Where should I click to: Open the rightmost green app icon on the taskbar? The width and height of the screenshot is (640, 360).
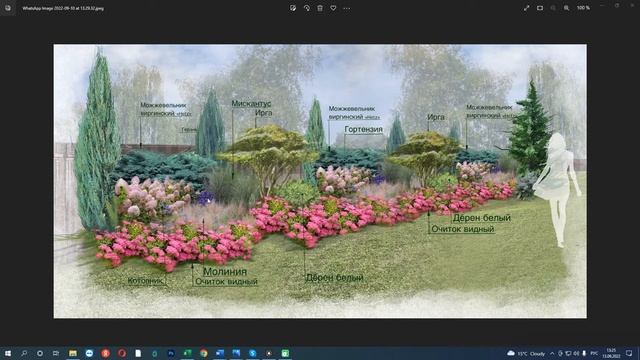pos(285,353)
